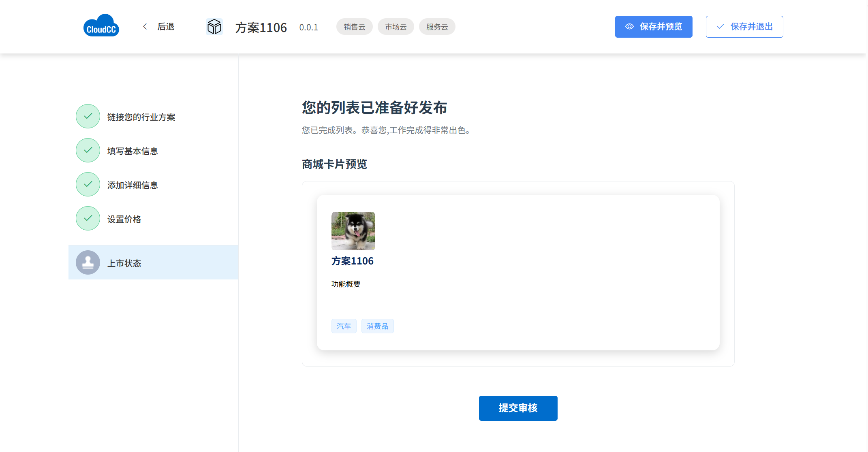Click the 消费品 industry tag
The height and width of the screenshot is (452, 868).
(377, 326)
